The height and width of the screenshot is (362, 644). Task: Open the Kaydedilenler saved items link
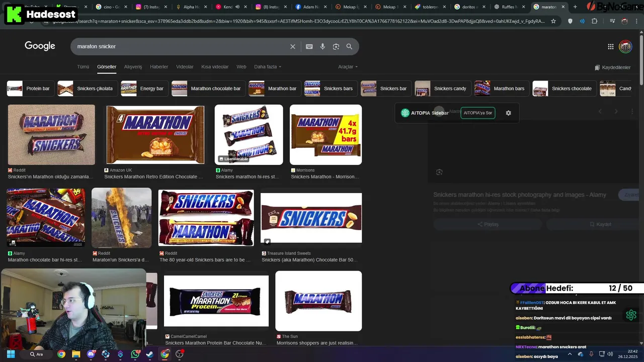[612, 67]
